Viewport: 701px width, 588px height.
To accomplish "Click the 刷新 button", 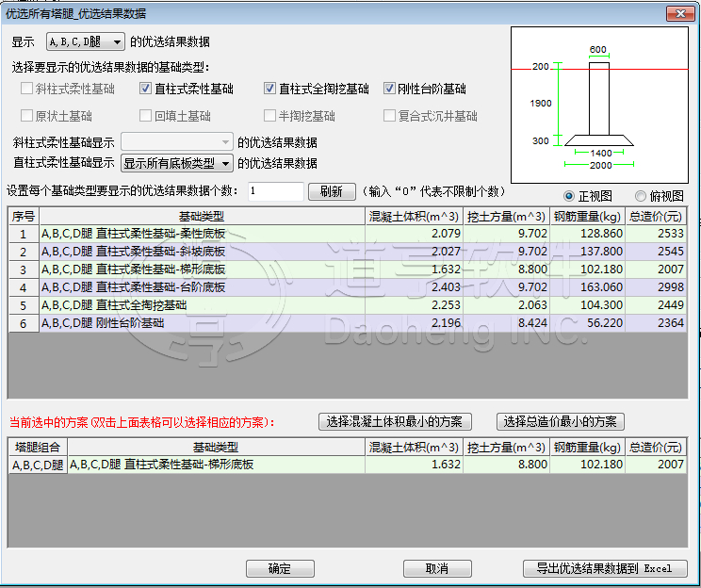I will (332, 191).
